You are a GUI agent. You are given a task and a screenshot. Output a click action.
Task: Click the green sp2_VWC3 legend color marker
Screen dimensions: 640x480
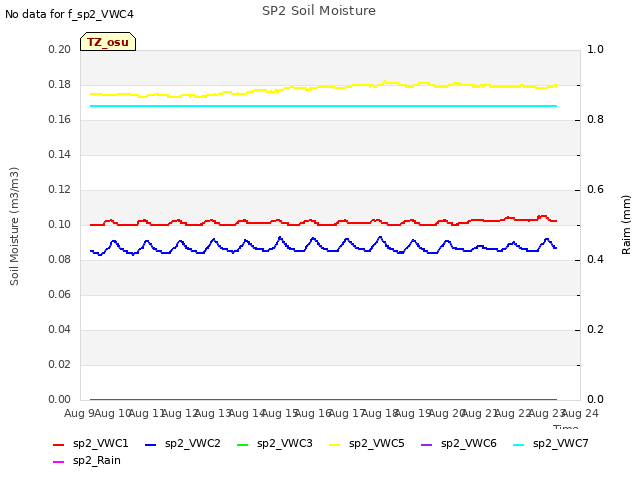click(x=242, y=444)
